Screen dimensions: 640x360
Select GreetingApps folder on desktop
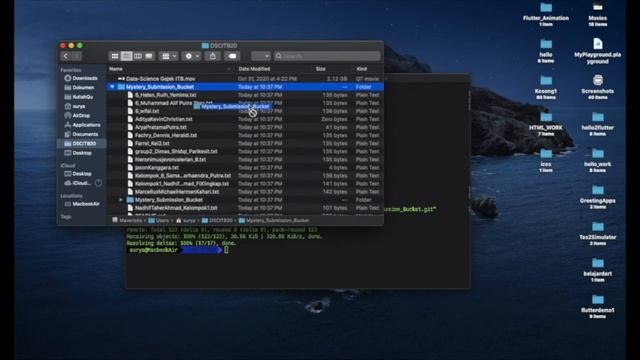(598, 197)
